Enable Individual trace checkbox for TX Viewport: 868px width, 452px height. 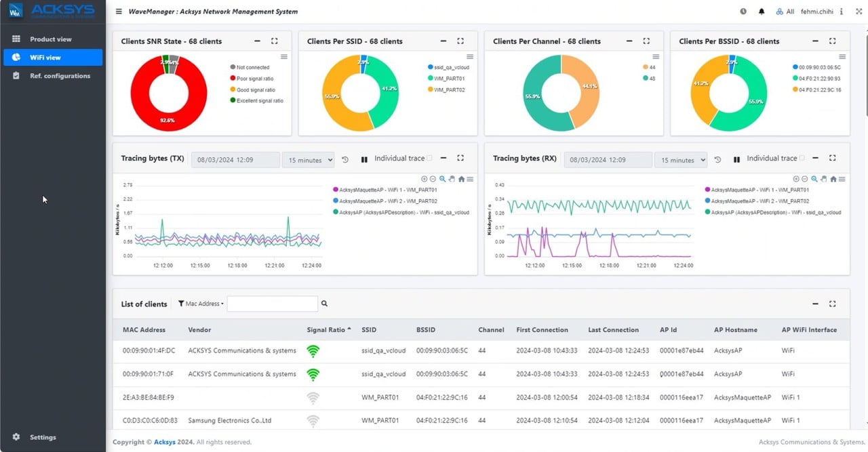[x=430, y=159]
